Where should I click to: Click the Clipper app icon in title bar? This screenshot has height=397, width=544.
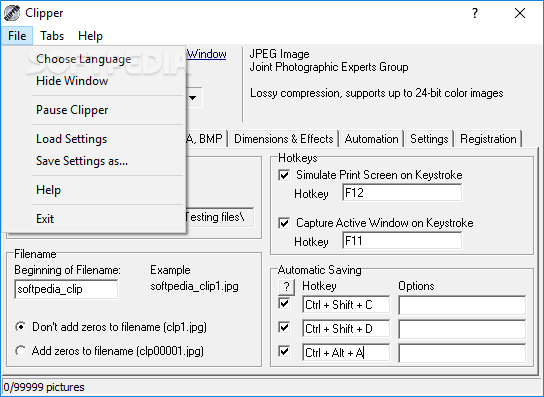point(12,13)
